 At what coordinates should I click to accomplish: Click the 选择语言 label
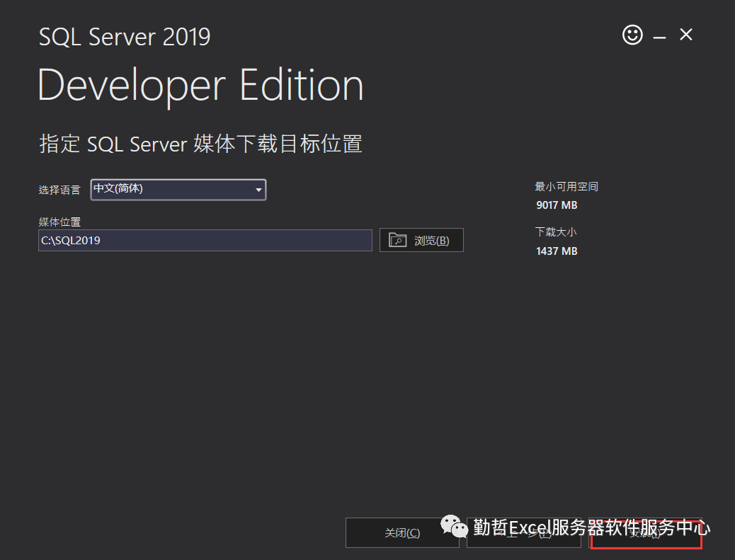click(x=59, y=190)
